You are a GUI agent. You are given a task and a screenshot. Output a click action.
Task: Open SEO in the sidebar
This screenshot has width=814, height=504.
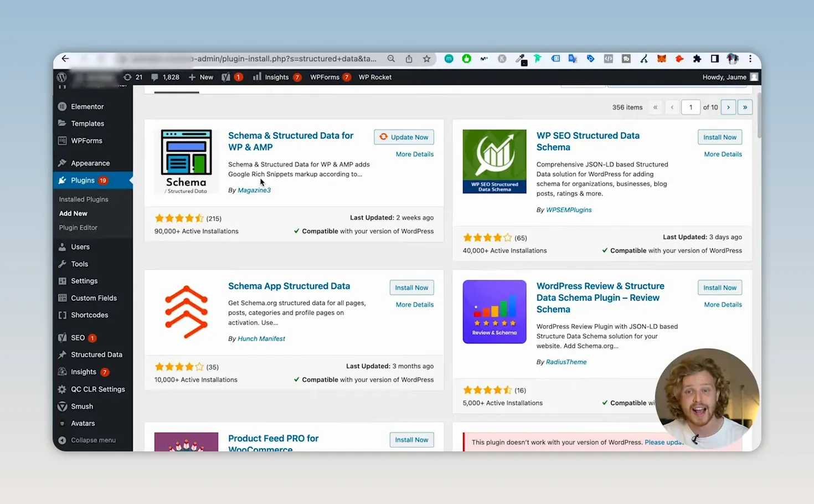tap(78, 338)
